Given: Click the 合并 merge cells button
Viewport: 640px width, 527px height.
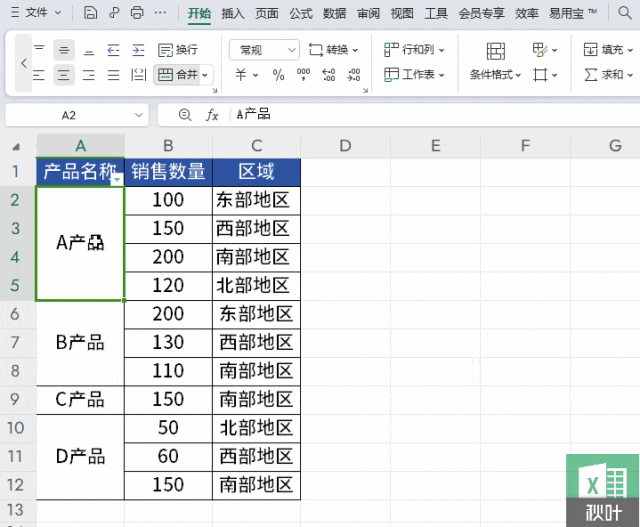Looking at the screenshot, I should pos(177,75).
